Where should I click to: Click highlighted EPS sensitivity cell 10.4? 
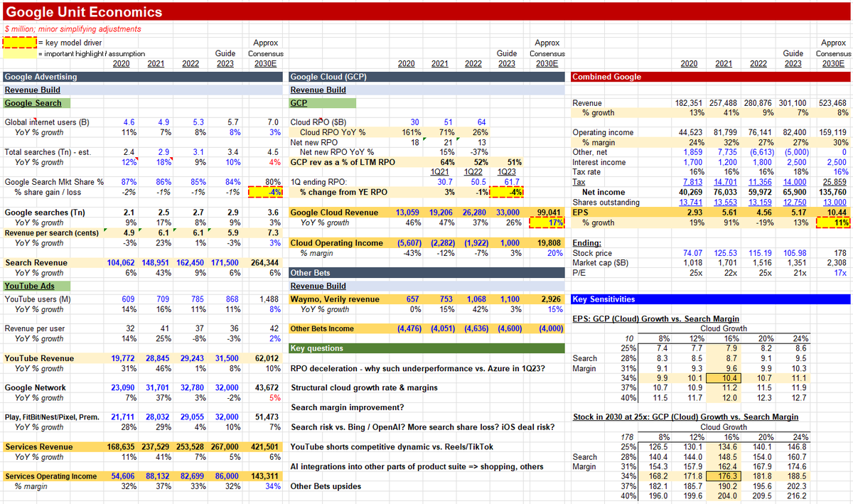pyautogui.click(x=724, y=378)
